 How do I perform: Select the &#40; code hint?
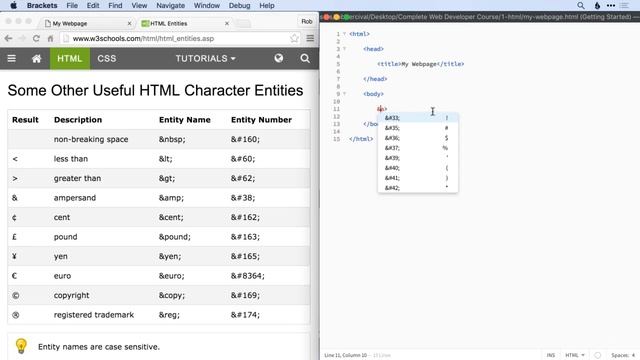tap(418, 168)
